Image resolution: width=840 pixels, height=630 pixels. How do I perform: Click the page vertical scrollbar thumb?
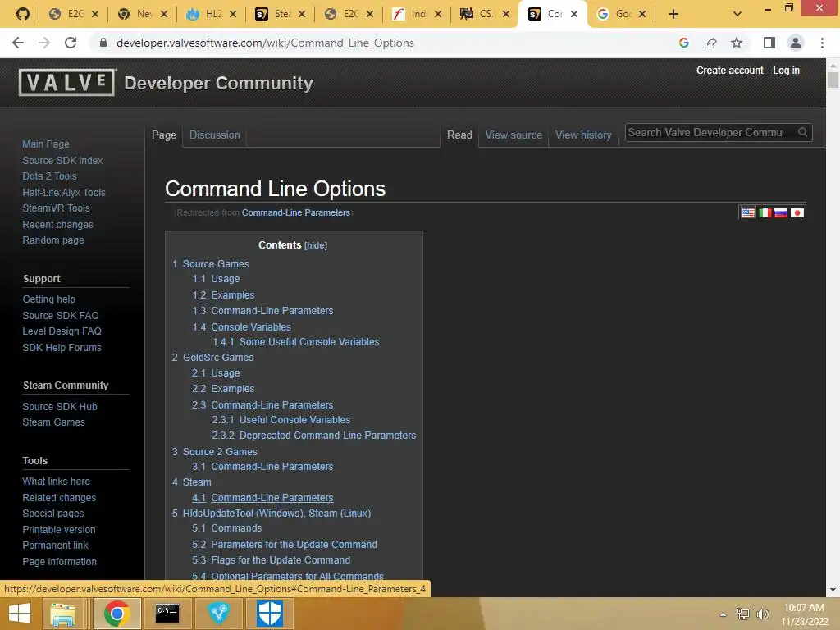[x=833, y=80]
